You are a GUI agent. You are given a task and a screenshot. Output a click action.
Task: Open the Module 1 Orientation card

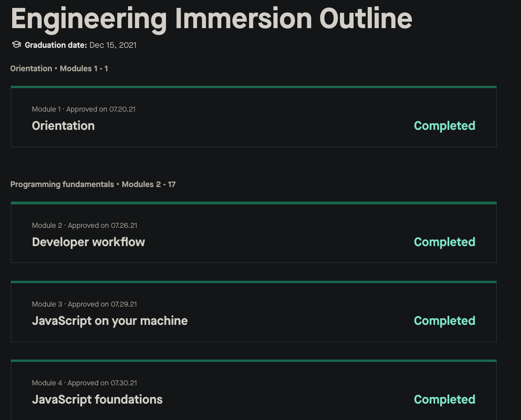(x=253, y=117)
